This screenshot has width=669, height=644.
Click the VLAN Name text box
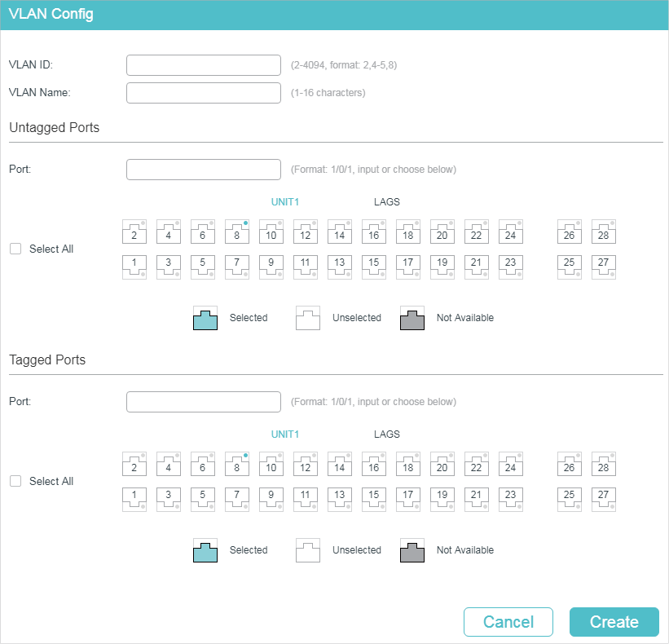204,93
